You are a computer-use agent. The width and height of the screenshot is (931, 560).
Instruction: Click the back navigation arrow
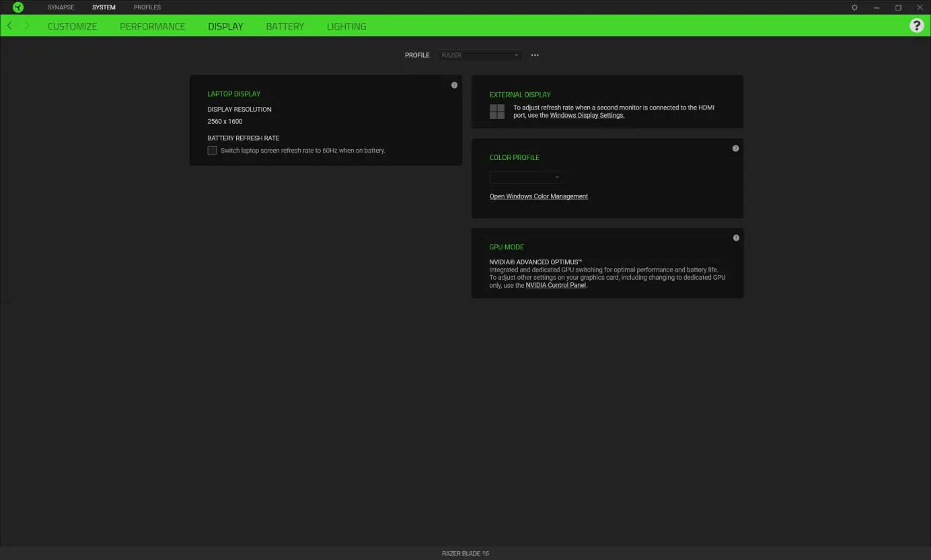pos(9,25)
